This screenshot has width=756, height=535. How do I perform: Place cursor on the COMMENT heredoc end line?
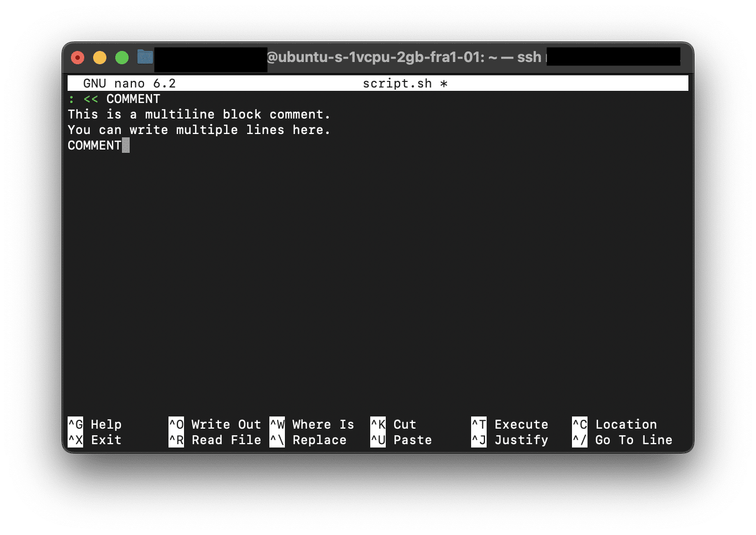click(95, 145)
